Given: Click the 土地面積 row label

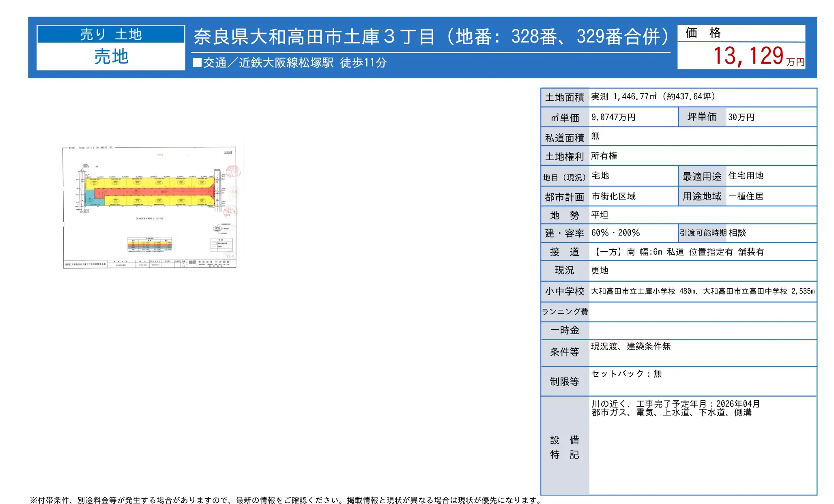Looking at the screenshot, I should click(565, 97).
